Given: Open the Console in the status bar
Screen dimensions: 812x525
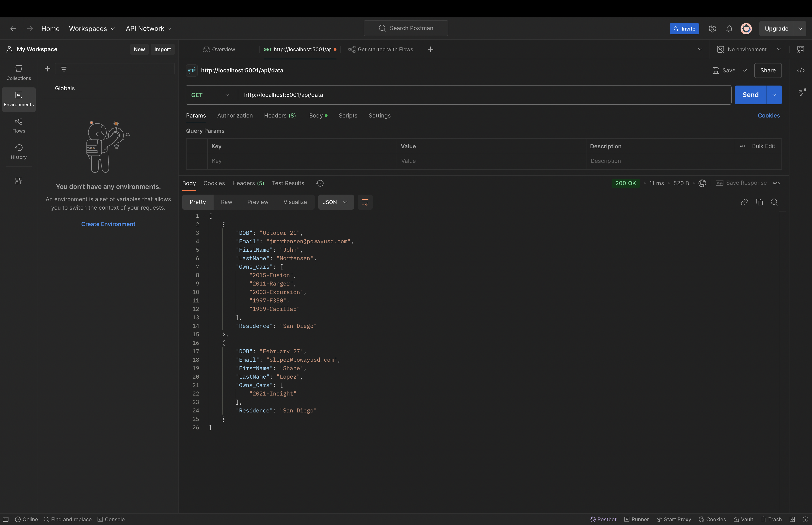Looking at the screenshot, I should (x=111, y=519).
